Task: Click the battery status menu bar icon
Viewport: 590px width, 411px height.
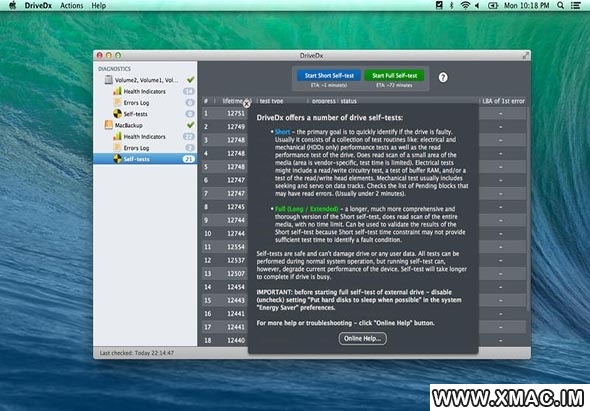Action: (493, 6)
